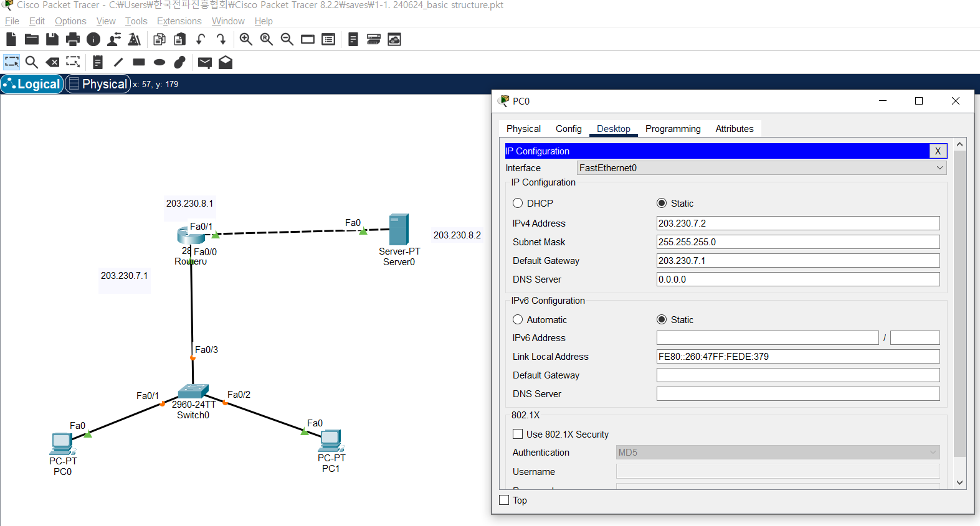Open the Tools menu
980x526 pixels.
pyautogui.click(x=136, y=21)
